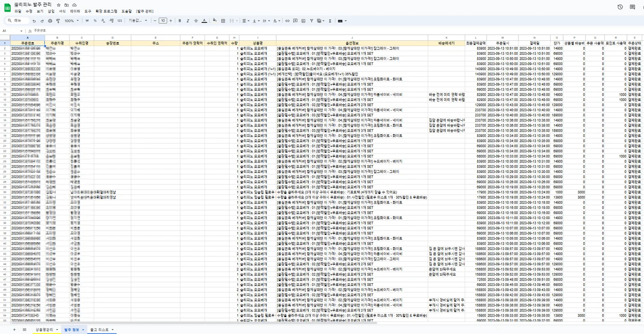
Task: Star this spreadsheet
Action: (x=58, y=5)
